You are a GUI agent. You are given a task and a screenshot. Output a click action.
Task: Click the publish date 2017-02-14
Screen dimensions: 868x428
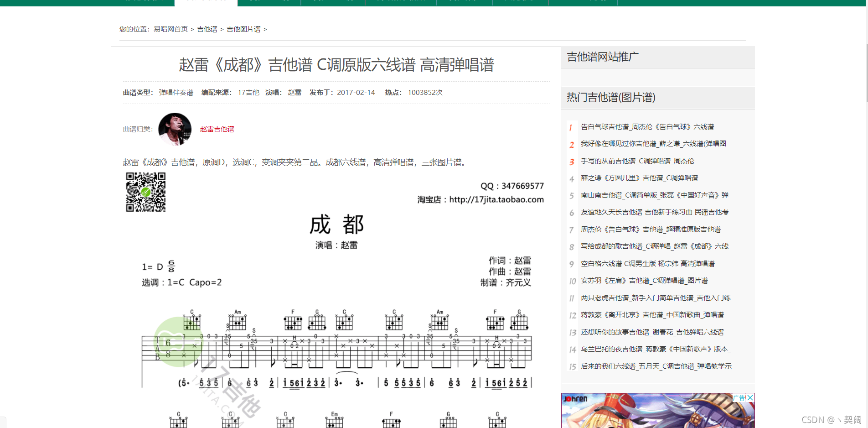coord(356,93)
